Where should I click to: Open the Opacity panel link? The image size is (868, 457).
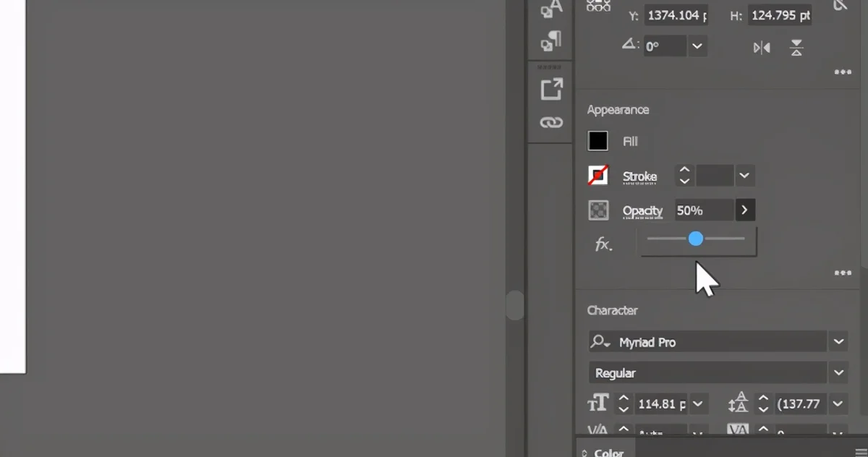[642, 211]
